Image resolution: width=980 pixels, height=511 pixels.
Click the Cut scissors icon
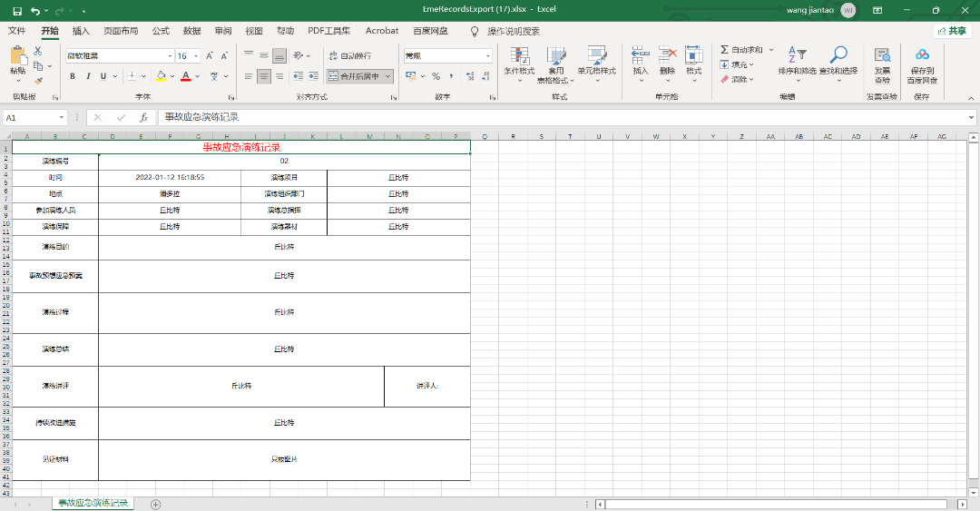pos(38,52)
